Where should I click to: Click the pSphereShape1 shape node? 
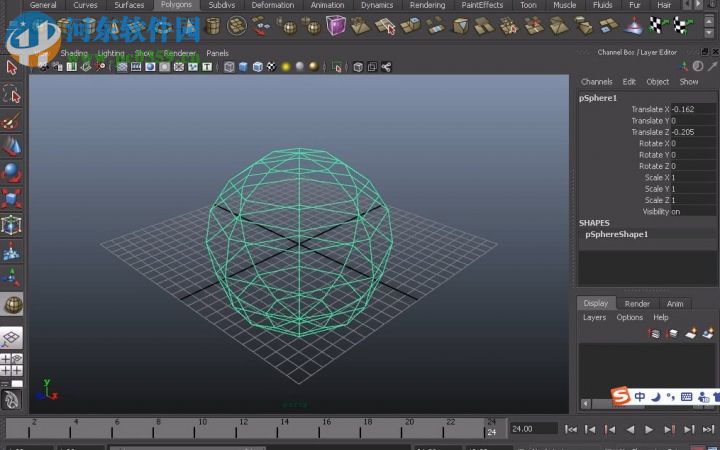[x=617, y=234]
